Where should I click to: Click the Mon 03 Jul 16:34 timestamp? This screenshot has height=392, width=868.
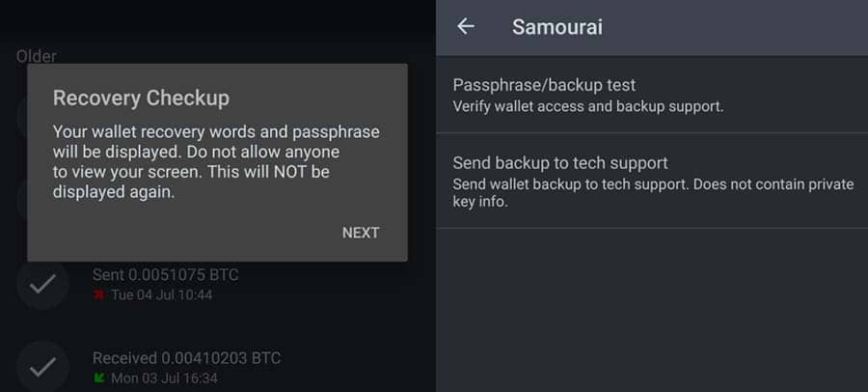[163, 378]
